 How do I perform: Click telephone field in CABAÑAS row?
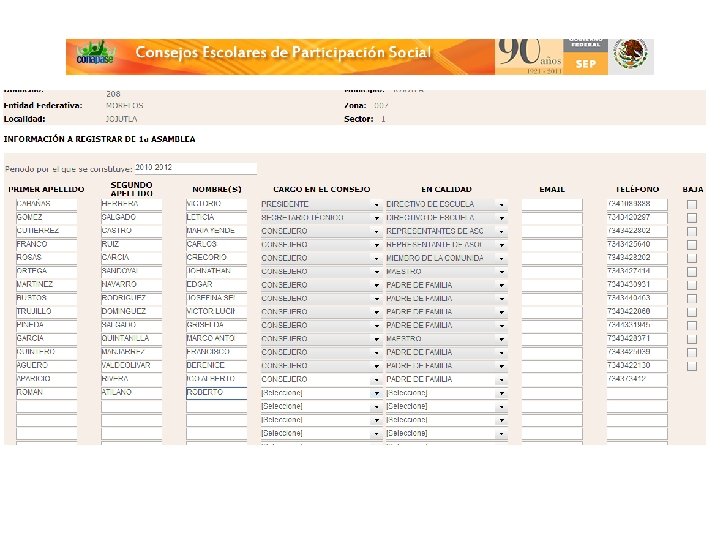click(x=637, y=204)
